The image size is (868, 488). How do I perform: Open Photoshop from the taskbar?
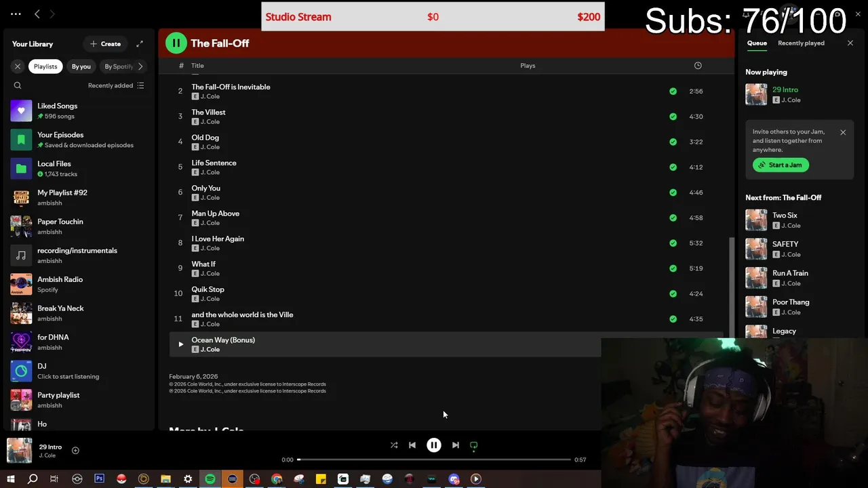click(99, 479)
